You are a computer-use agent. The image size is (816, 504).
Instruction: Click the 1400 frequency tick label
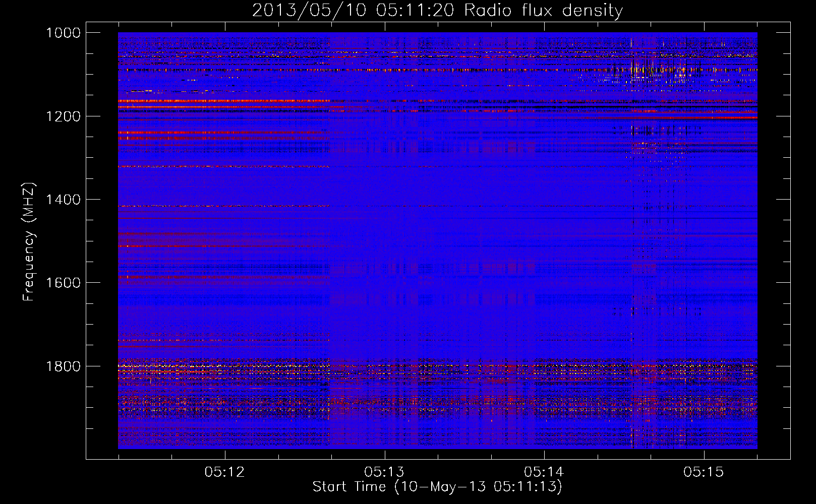63,200
